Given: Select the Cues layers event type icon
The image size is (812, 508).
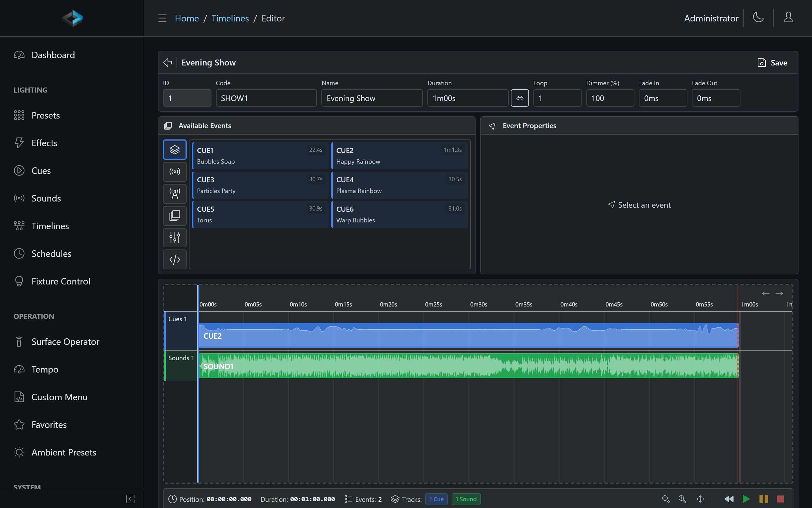Looking at the screenshot, I should pos(175,150).
